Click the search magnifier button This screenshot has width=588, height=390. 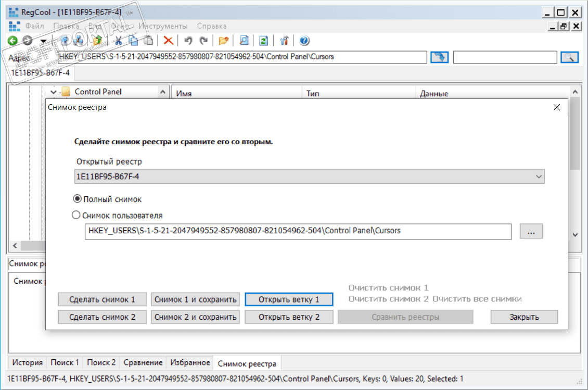coord(569,57)
